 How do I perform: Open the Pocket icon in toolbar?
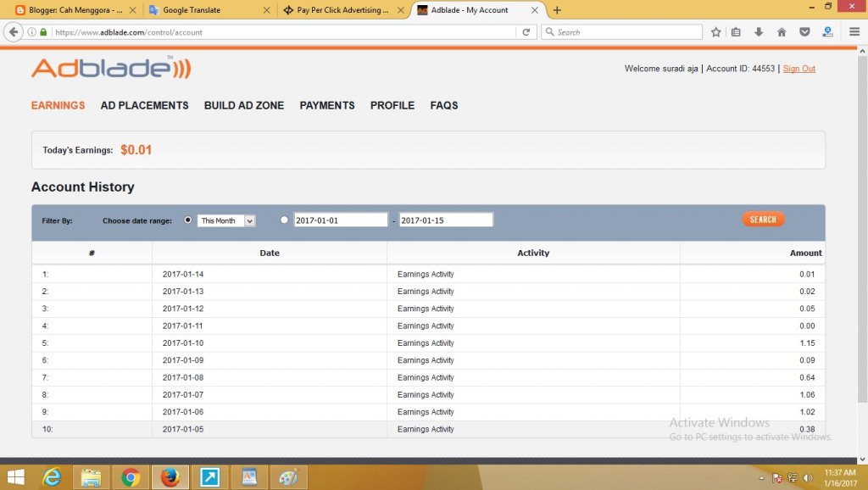tap(805, 32)
